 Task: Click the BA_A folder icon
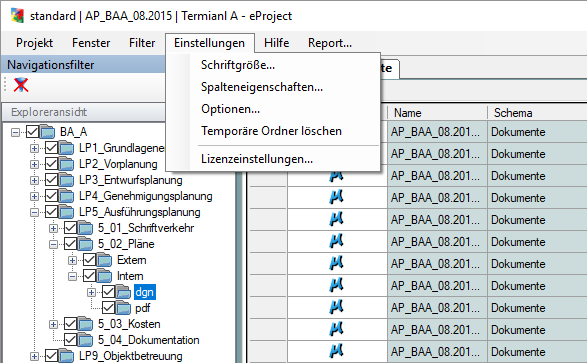tap(48, 132)
